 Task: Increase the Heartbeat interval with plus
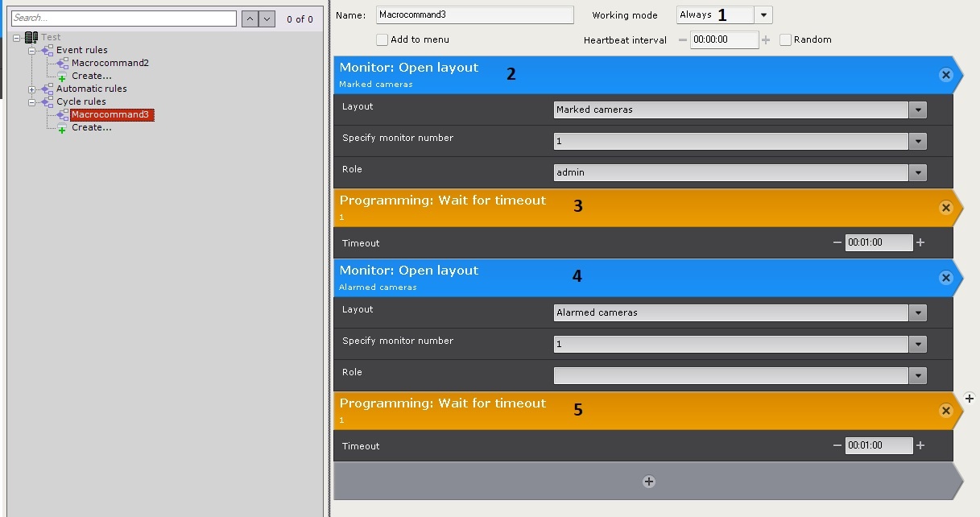click(x=765, y=39)
